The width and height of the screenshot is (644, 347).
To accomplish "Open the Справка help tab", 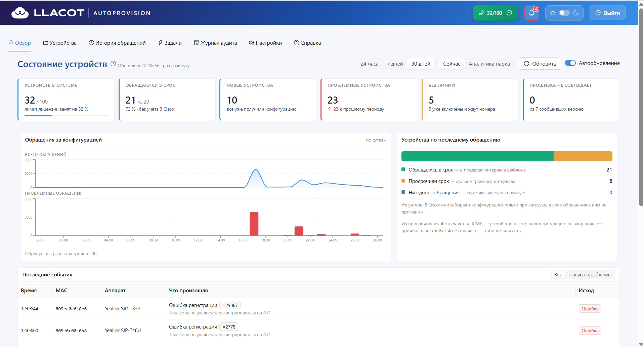I will click(307, 43).
